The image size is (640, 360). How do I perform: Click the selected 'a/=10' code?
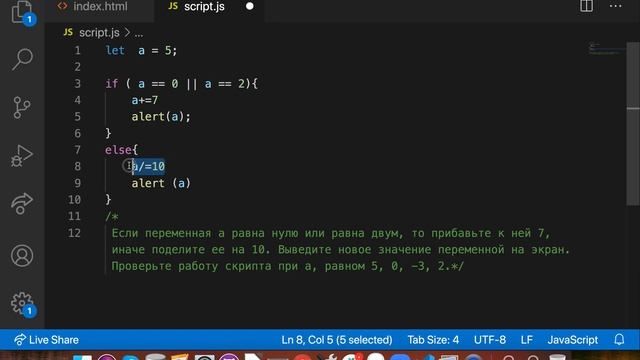click(148, 167)
